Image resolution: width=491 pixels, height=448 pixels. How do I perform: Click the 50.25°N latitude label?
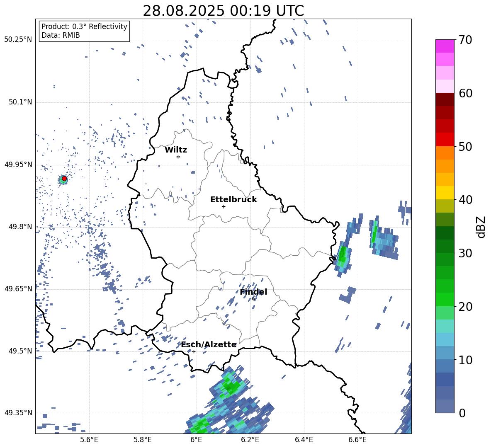pyautogui.click(x=18, y=40)
